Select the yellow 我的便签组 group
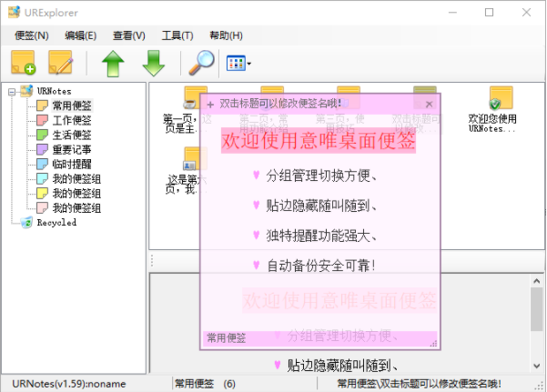 (x=76, y=194)
